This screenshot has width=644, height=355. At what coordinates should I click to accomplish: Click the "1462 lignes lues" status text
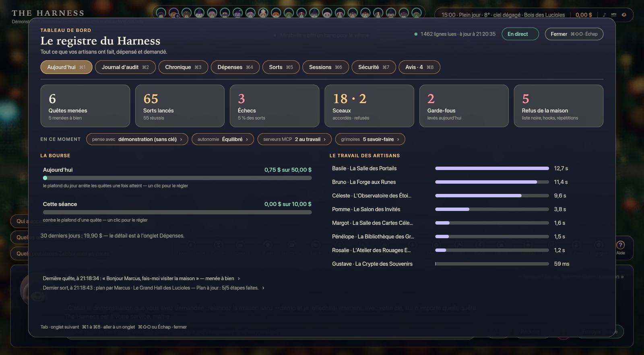[438, 34]
